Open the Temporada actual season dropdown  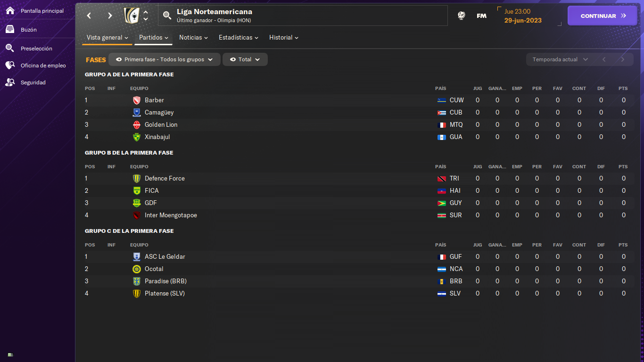(x=560, y=59)
